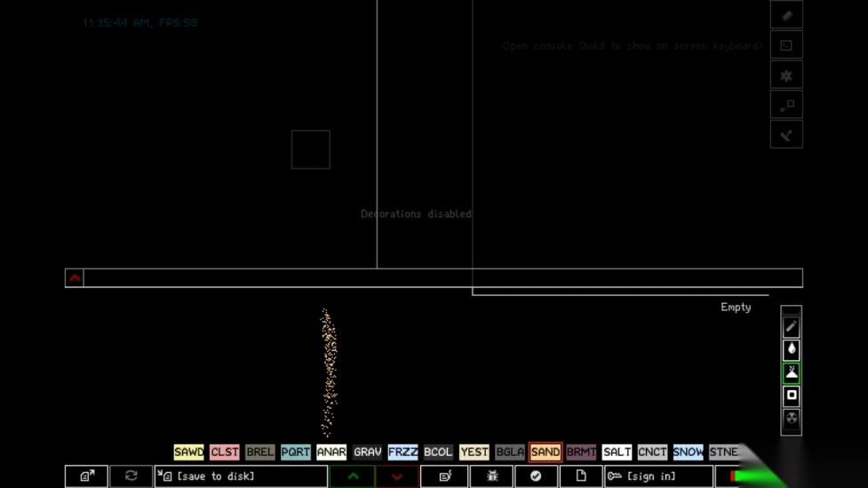This screenshot has height=488, width=868.
Task: Click the sign in button
Action: pos(658,476)
